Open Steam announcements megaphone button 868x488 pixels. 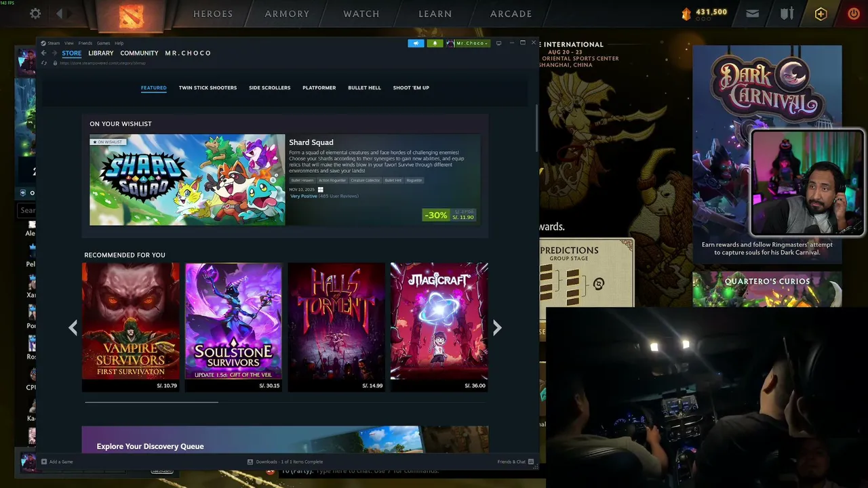(x=416, y=43)
